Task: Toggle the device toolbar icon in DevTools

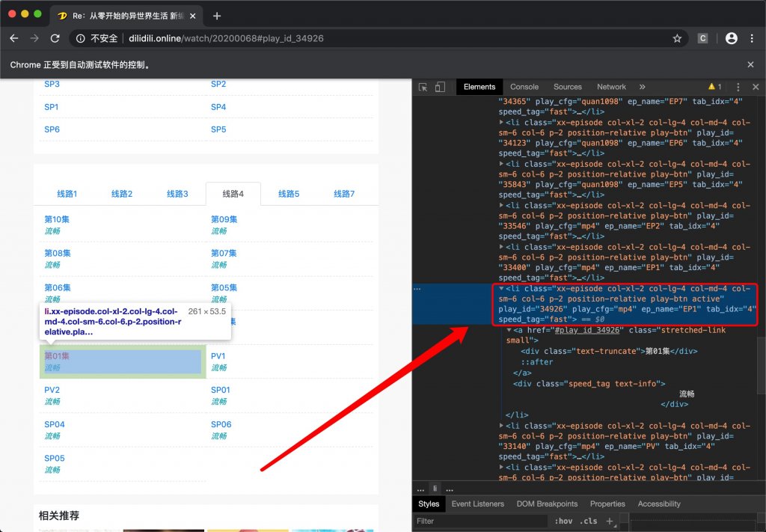Action: click(441, 87)
